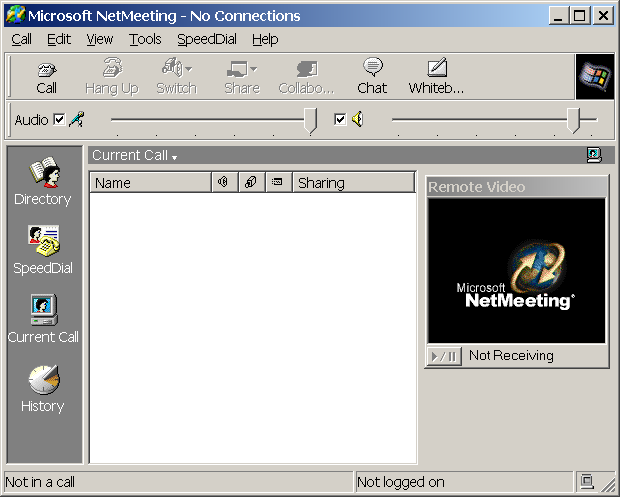The image size is (620, 497).
Task: Open the SpeedDial menu
Action: [x=207, y=39]
